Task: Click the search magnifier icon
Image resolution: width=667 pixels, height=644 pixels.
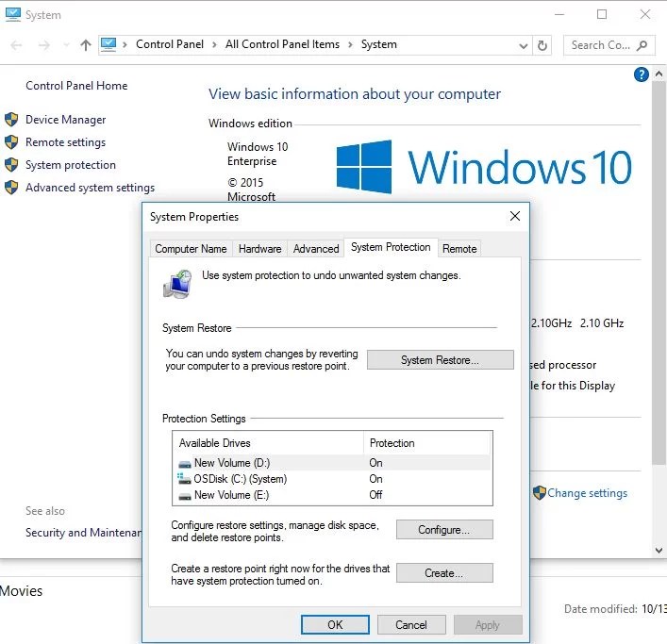Action: [x=642, y=45]
